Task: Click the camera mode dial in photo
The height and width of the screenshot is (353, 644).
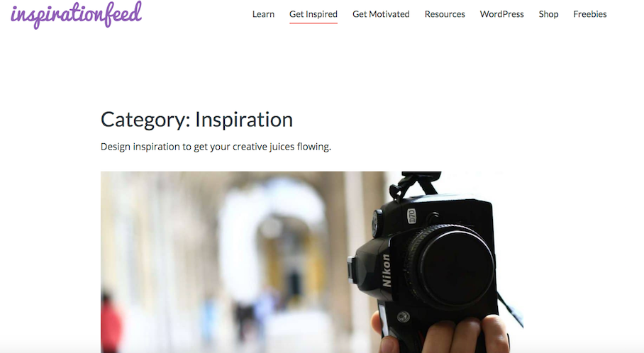Action: pyautogui.click(x=376, y=223)
